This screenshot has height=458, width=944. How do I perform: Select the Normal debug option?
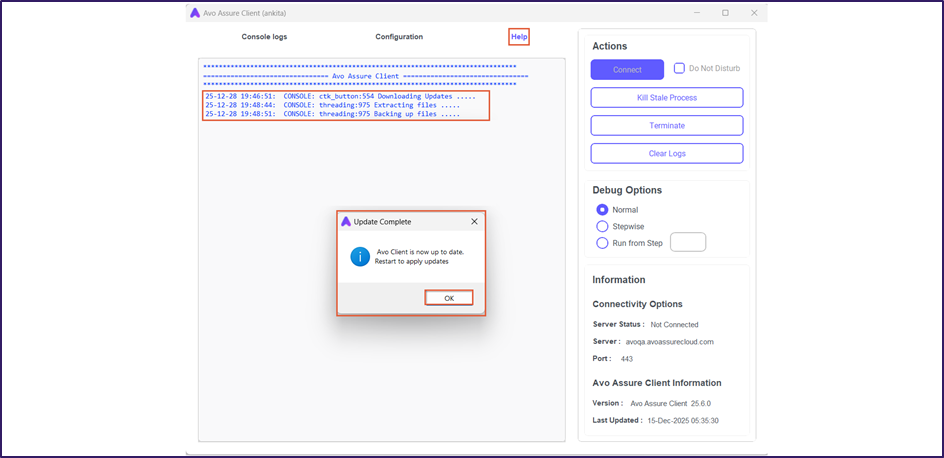[x=602, y=210]
